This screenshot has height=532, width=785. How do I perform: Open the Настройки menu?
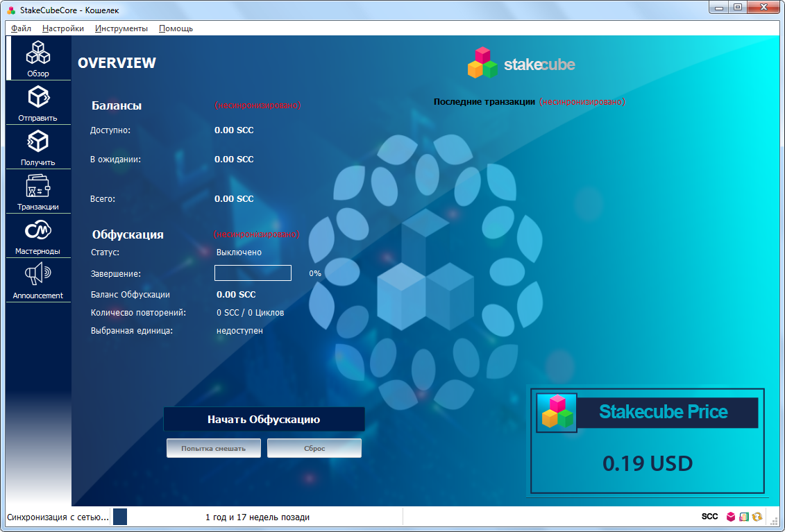coord(63,28)
